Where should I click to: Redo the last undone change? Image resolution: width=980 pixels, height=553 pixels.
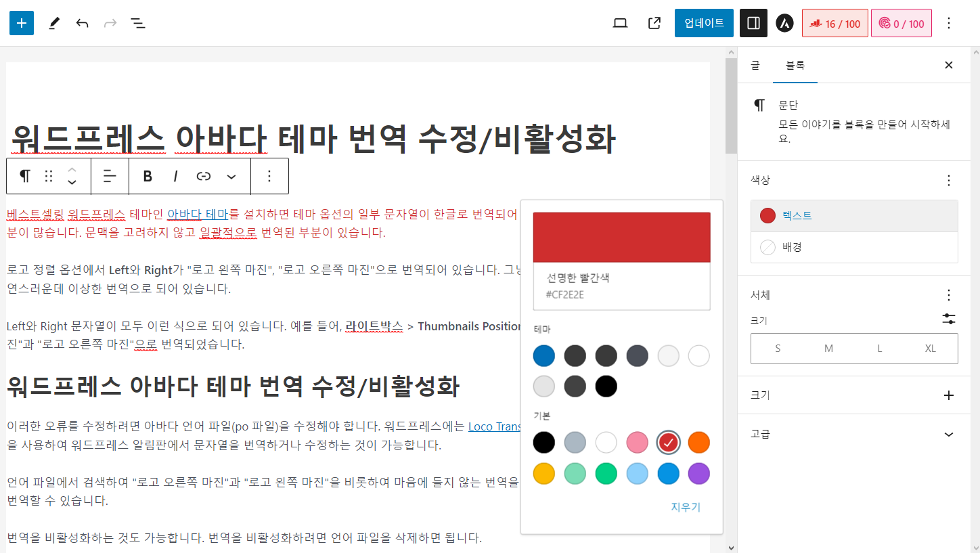coord(110,23)
